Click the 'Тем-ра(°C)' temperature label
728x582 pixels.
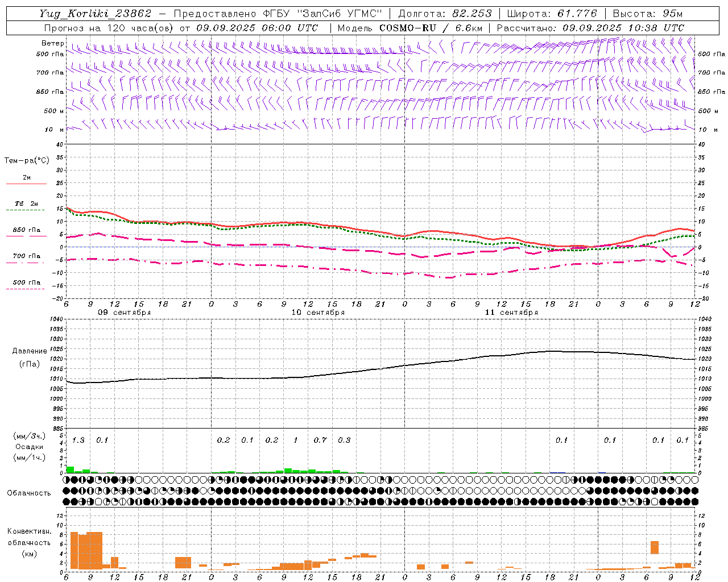click(27, 161)
